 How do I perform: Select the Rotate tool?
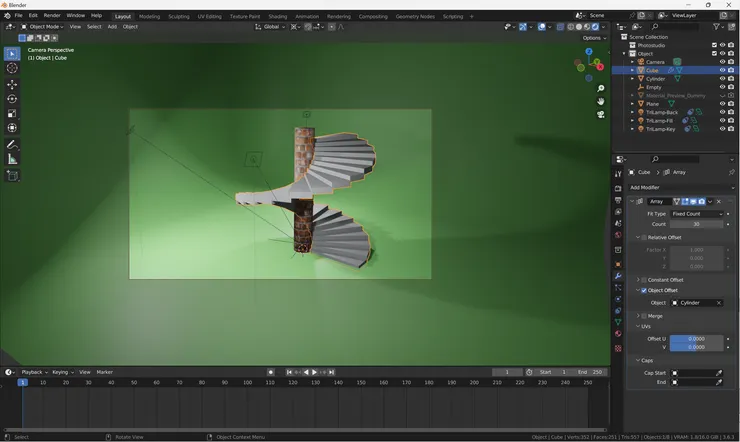[12, 99]
